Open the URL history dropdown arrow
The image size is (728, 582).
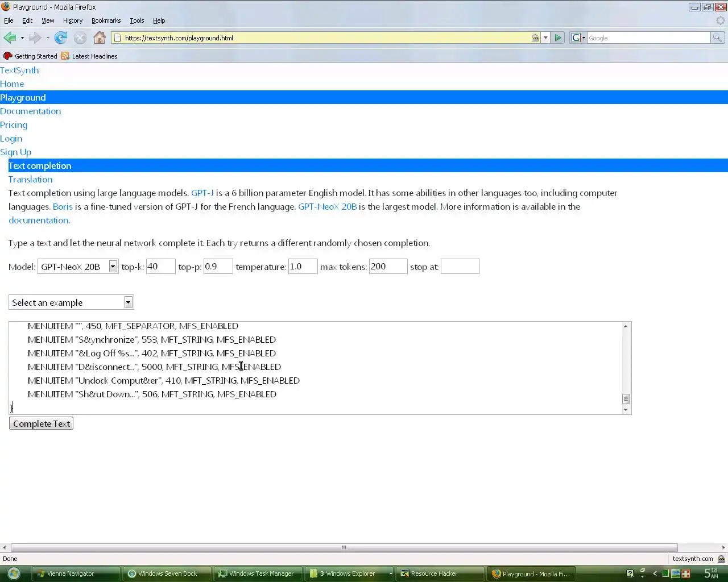click(x=545, y=38)
